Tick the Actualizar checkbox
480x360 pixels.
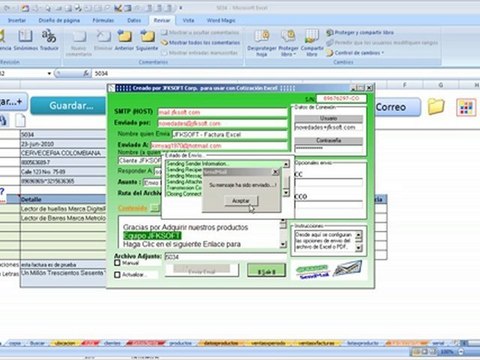(117, 275)
